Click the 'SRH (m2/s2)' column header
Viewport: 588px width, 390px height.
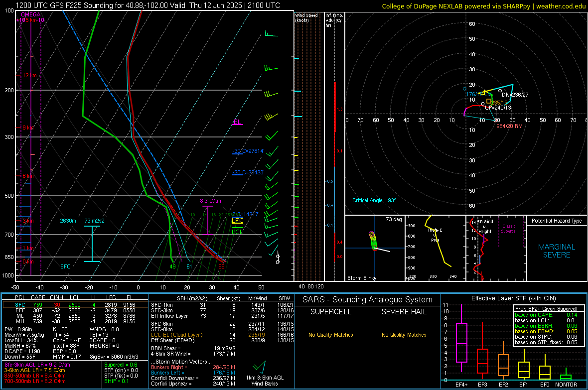192,298
